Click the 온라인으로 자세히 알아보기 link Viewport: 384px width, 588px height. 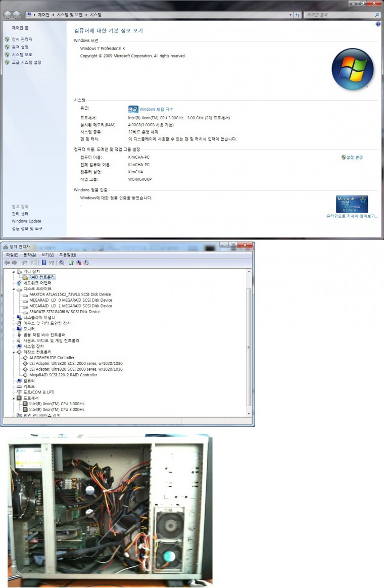(352, 216)
